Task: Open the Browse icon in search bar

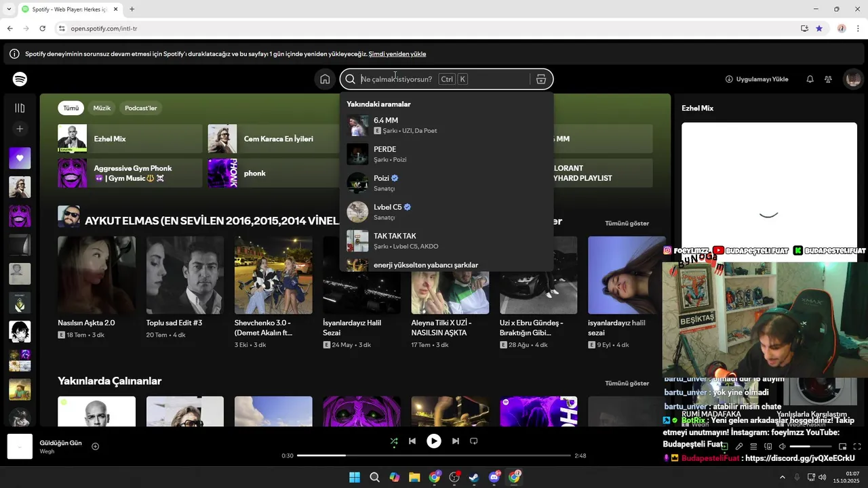Action: tap(541, 79)
